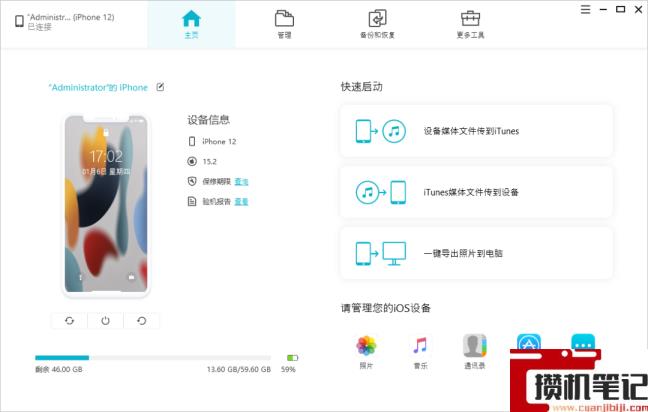The height and width of the screenshot is (412, 648).
Task: Click the 保修期限 query link
Action: [x=241, y=181]
